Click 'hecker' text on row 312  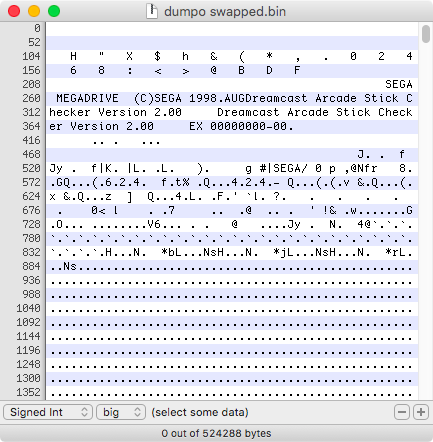tap(70, 112)
